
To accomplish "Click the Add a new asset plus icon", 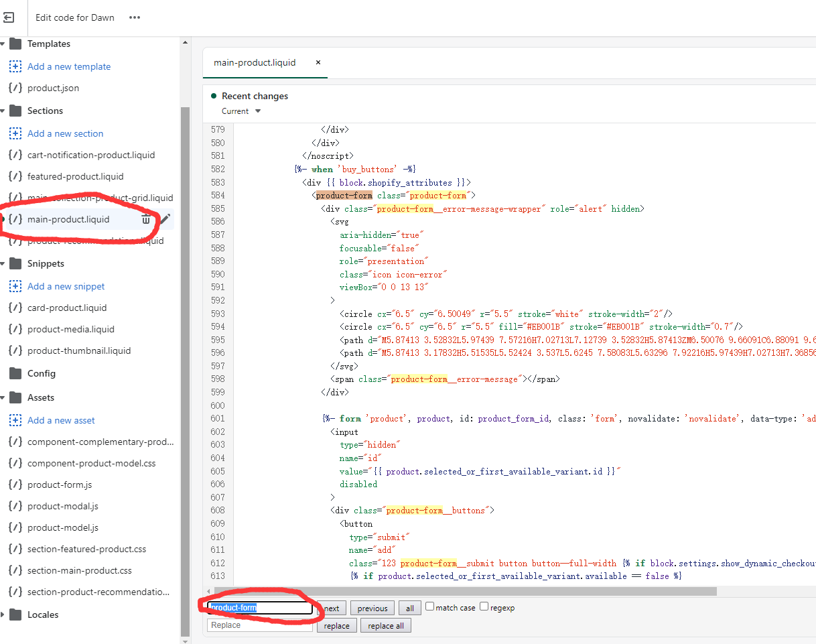I will click(15, 420).
